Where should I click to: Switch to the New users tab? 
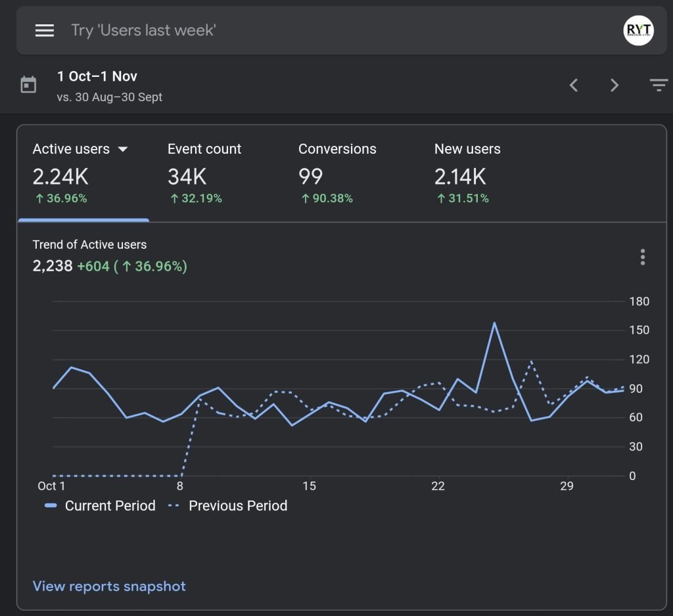tap(467, 173)
